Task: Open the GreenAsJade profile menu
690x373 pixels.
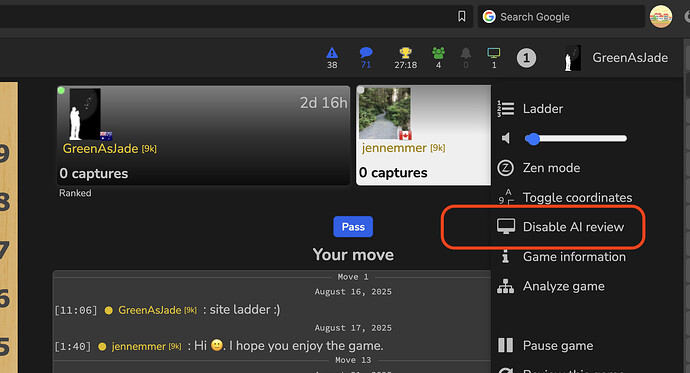Action: (630, 58)
